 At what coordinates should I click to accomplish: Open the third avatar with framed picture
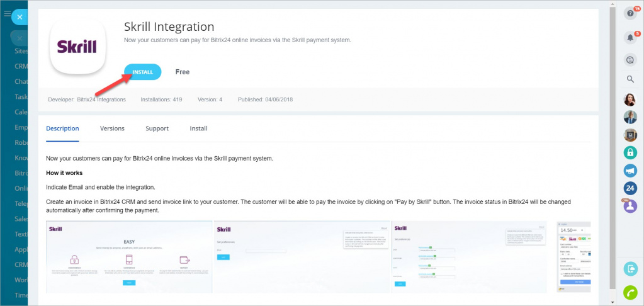tap(630, 135)
